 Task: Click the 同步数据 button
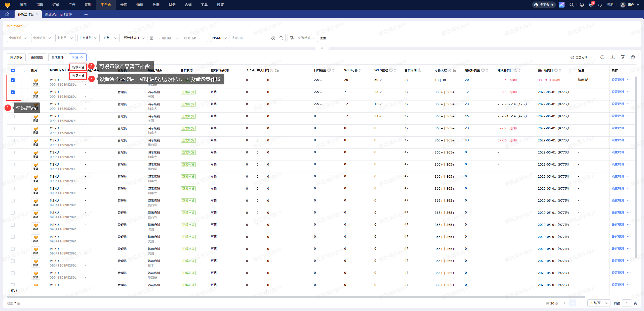tap(16, 57)
